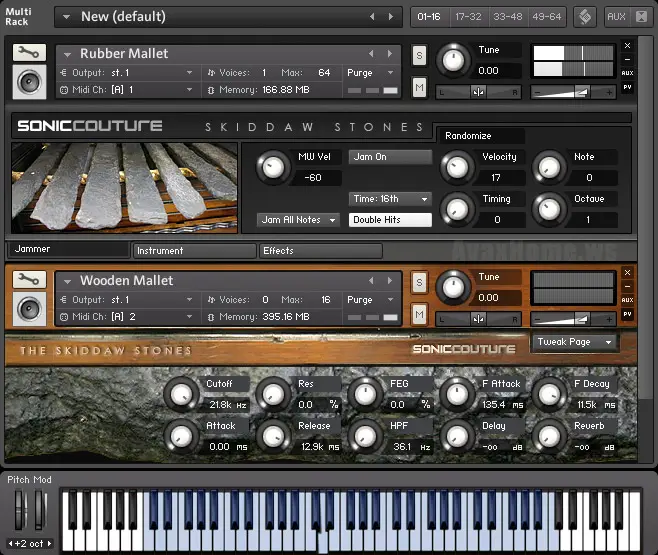Open Wooden Mallet Purge menu
The image size is (658, 555).
pyautogui.click(x=371, y=300)
